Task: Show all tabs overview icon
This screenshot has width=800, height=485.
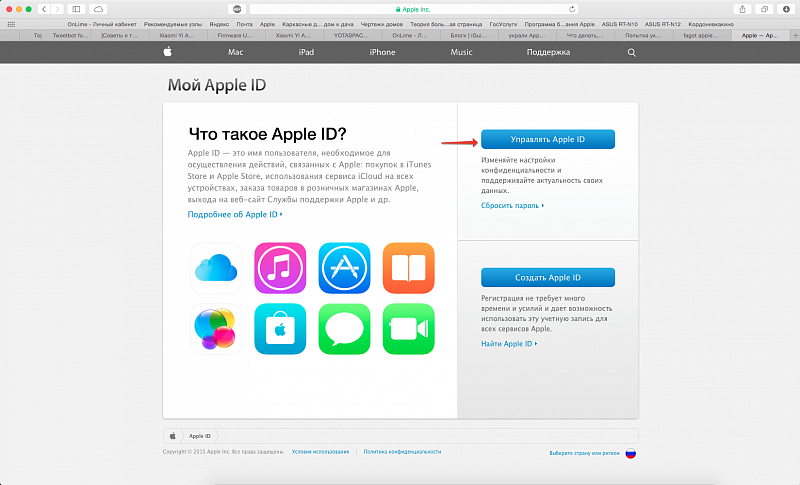Action: 764,9
